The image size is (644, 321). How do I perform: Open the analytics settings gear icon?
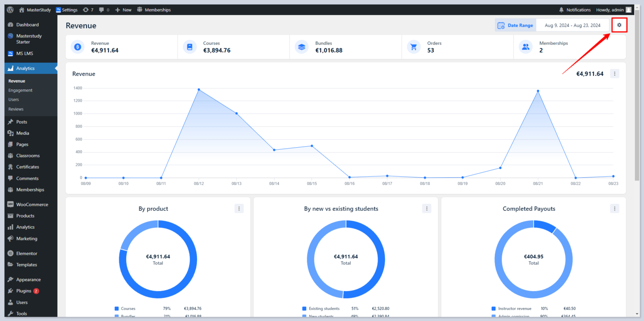click(x=619, y=25)
